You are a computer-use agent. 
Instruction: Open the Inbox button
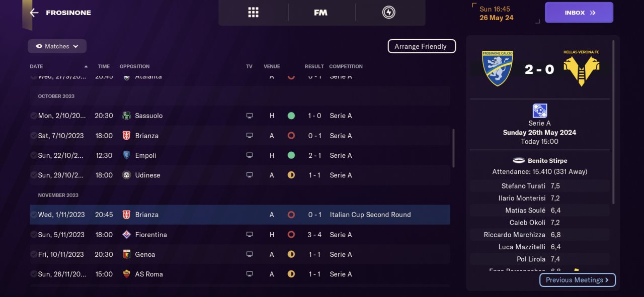point(579,13)
